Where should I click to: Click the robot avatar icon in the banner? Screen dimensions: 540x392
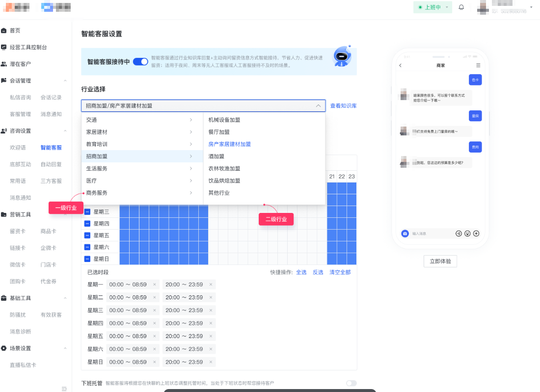(x=342, y=56)
